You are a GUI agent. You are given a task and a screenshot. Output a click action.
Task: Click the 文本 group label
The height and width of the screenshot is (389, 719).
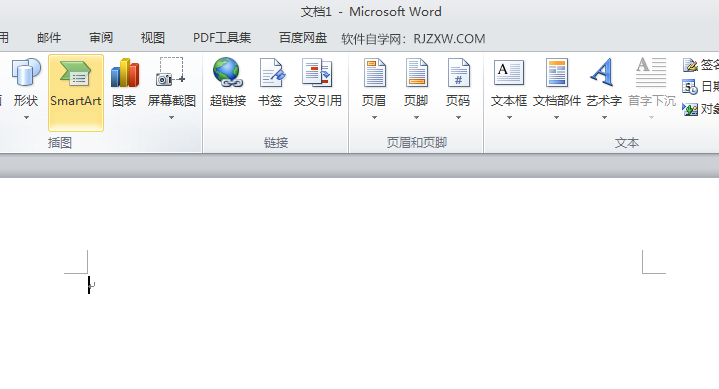[x=626, y=143]
